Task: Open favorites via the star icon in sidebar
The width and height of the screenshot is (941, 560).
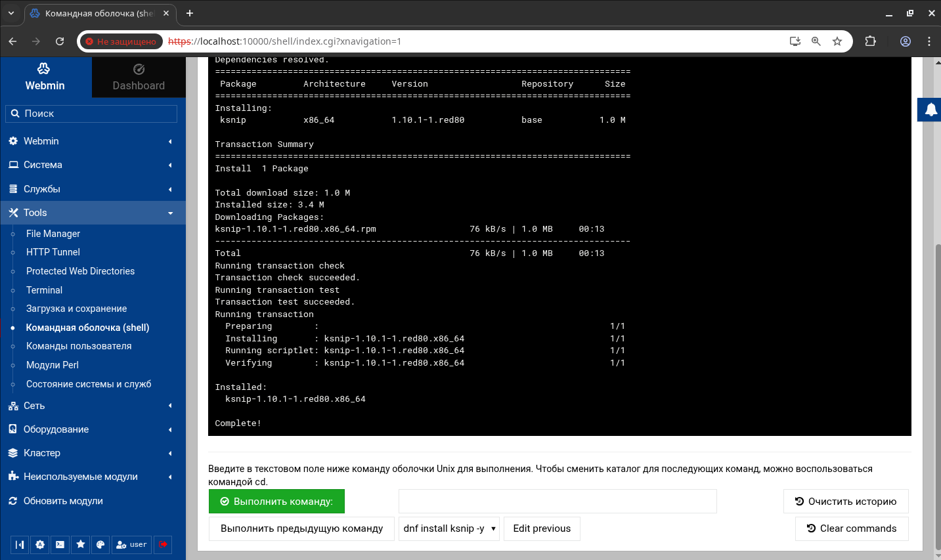Action: point(81,544)
